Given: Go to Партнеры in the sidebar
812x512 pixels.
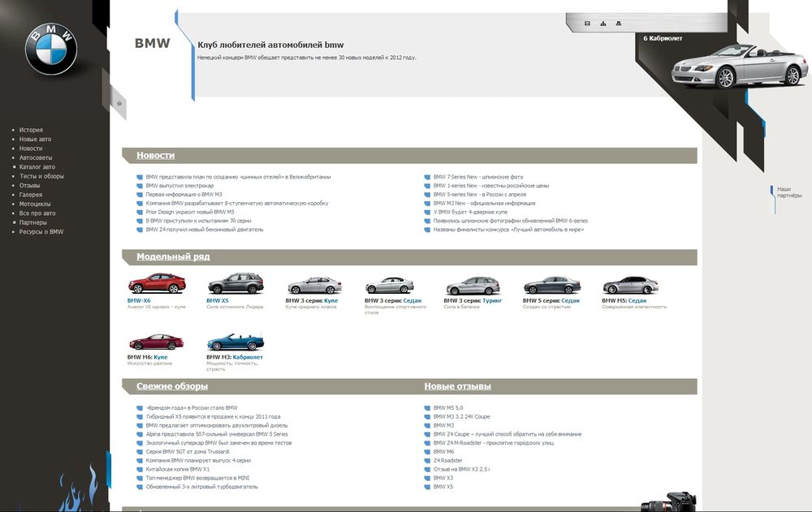Looking at the screenshot, I should click(x=32, y=222).
